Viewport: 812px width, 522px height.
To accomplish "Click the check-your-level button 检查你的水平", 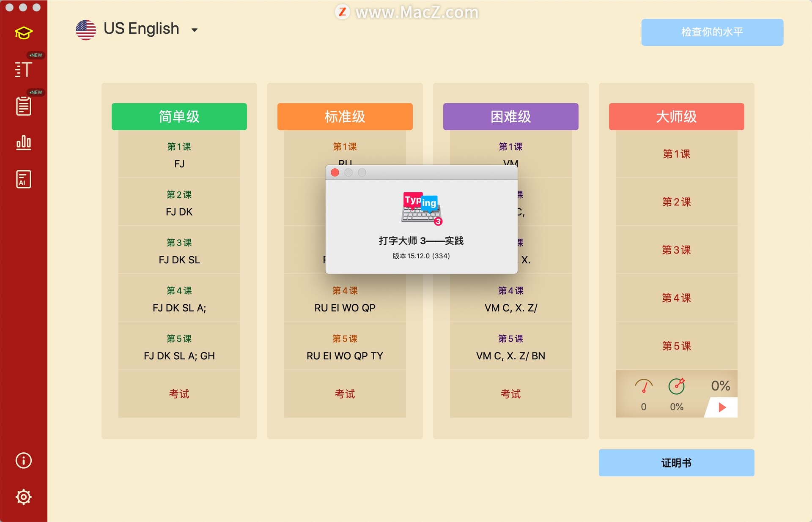I will click(x=712, y=32).
